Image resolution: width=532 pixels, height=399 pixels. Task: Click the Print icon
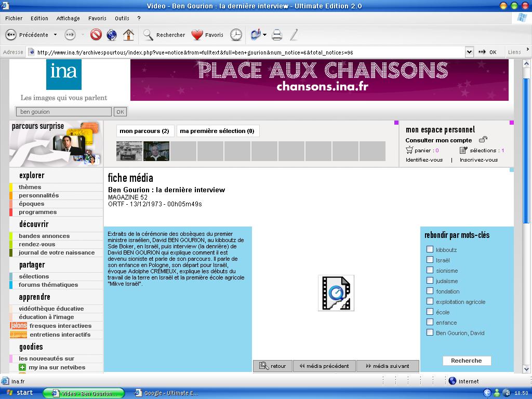[277, 35]
